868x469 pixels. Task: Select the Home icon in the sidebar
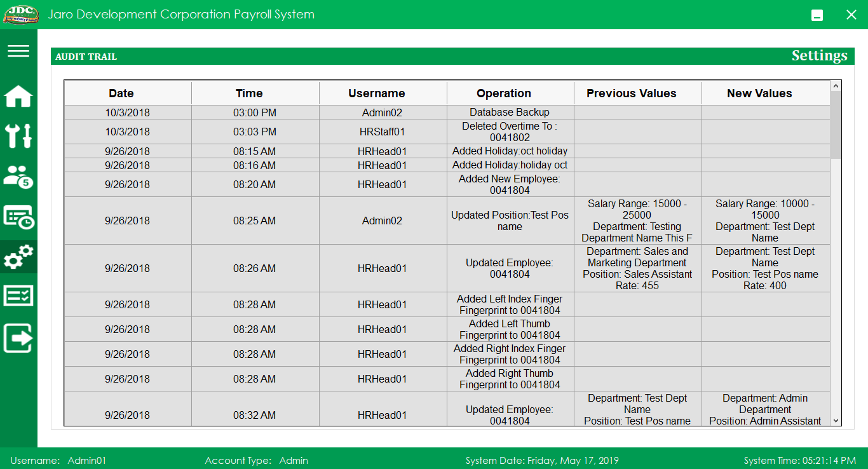(18, 96)
